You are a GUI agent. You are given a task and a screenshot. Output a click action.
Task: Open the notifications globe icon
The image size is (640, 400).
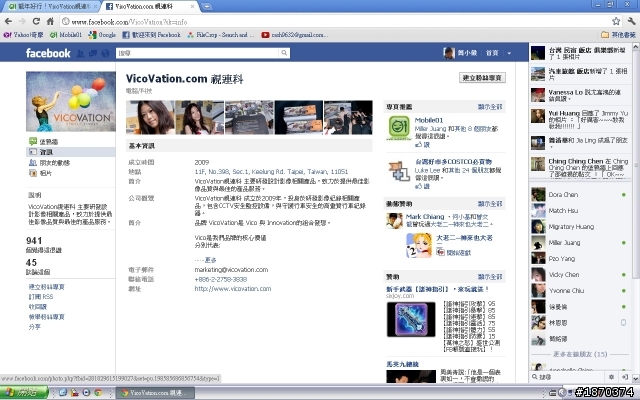[105, 53]
